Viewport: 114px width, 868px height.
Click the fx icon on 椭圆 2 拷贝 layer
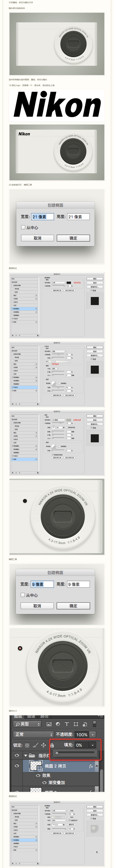[x=91, y=766]
